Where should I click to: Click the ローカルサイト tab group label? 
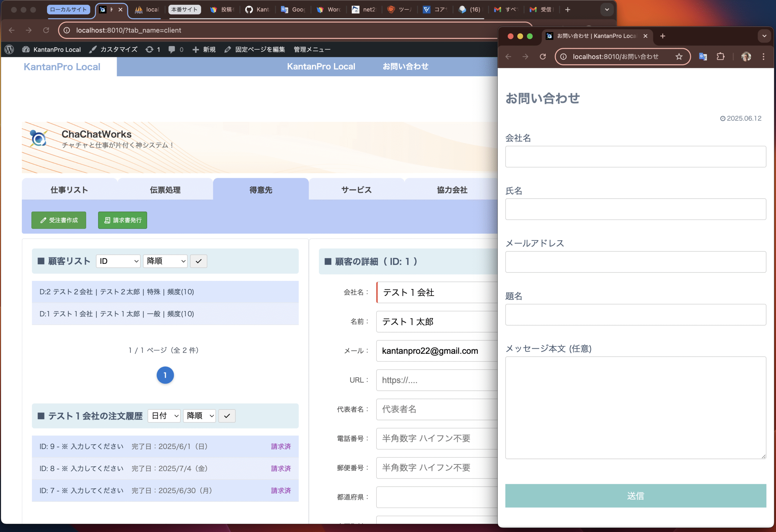click(69, 10)
